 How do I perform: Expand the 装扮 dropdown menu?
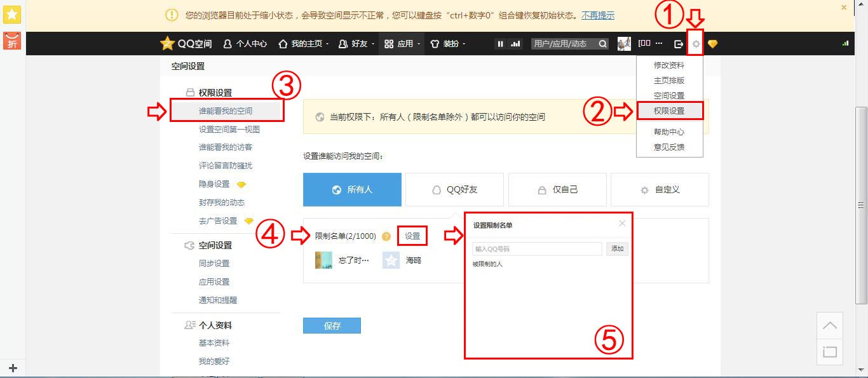[448, 44]
